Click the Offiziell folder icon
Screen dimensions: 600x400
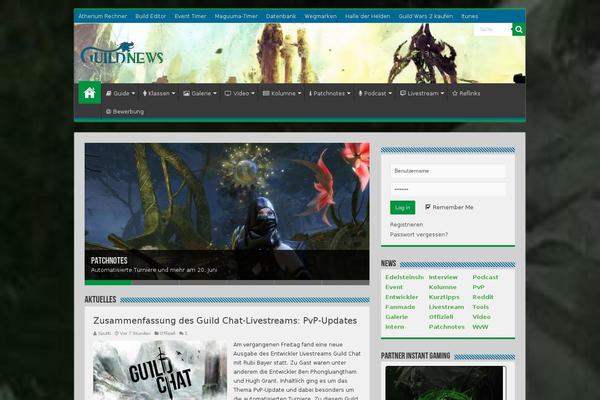click(157, 333)
